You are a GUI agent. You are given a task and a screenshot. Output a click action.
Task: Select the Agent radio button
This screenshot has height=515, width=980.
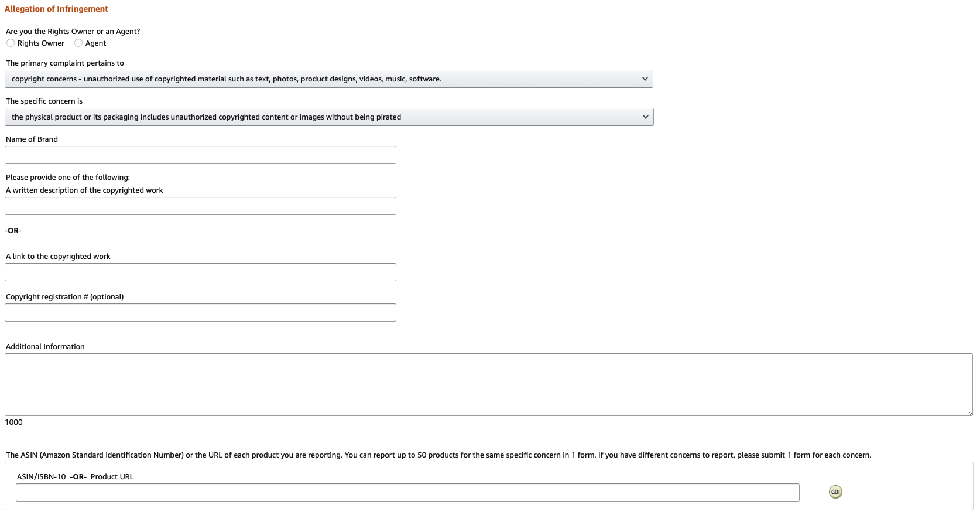point(78,43)
